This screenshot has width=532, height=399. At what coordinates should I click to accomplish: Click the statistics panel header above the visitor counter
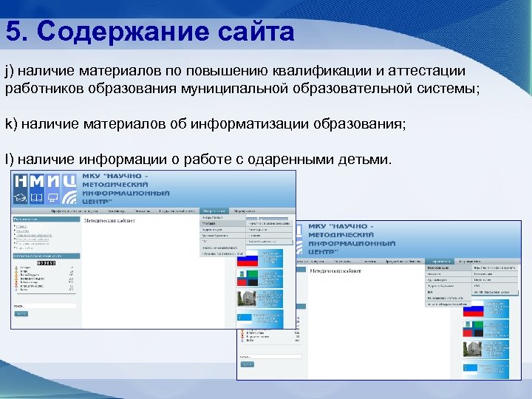point(47,256)
